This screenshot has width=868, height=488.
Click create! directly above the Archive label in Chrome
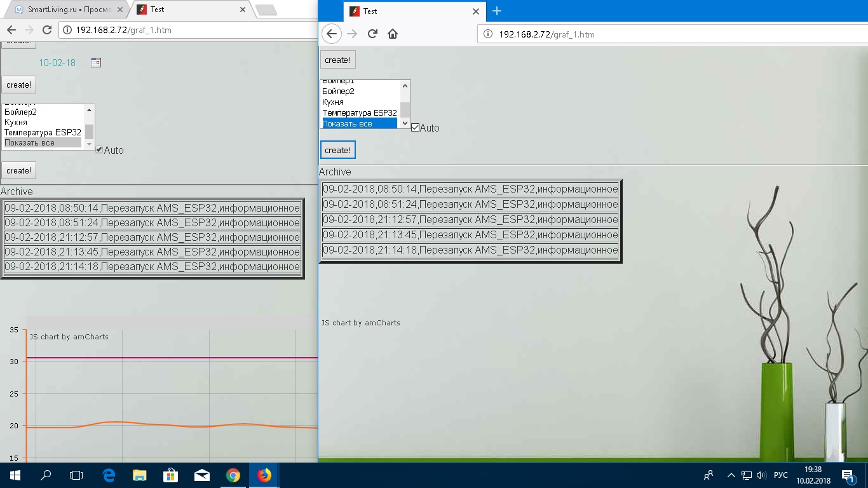click(18, 170)
